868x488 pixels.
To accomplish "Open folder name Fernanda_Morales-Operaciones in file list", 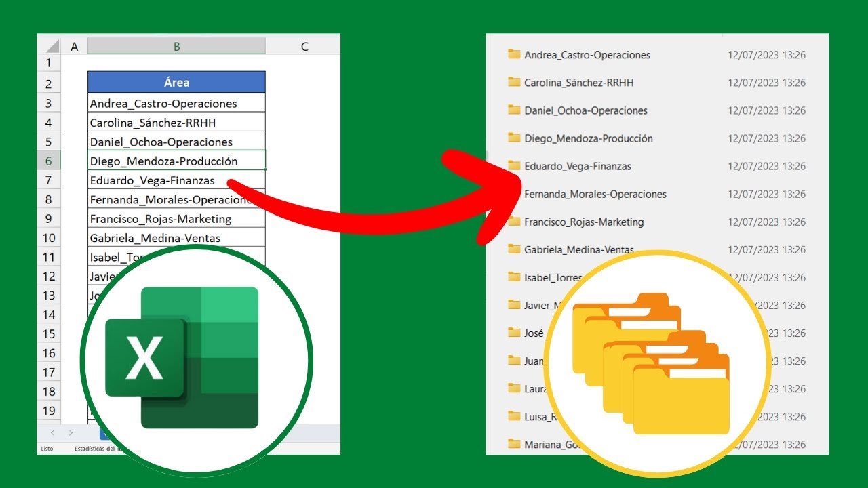I will pyautogui.click(x=595, y=194).
